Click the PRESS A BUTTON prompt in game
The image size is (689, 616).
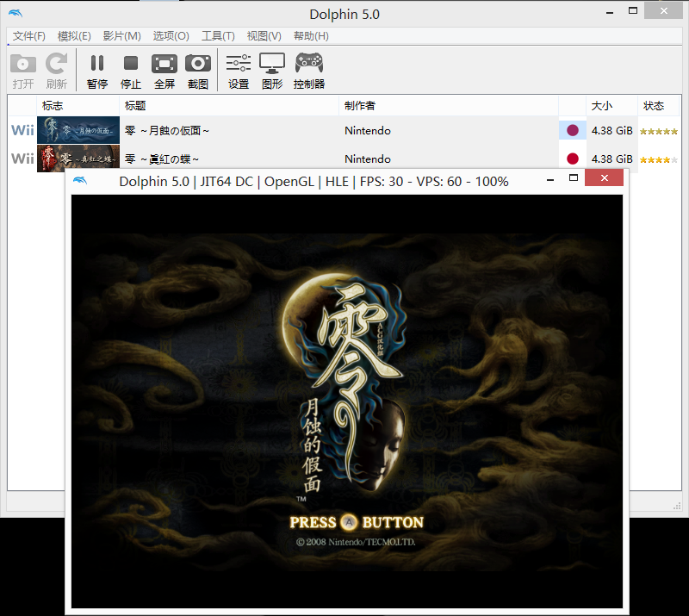click(357, 522)
